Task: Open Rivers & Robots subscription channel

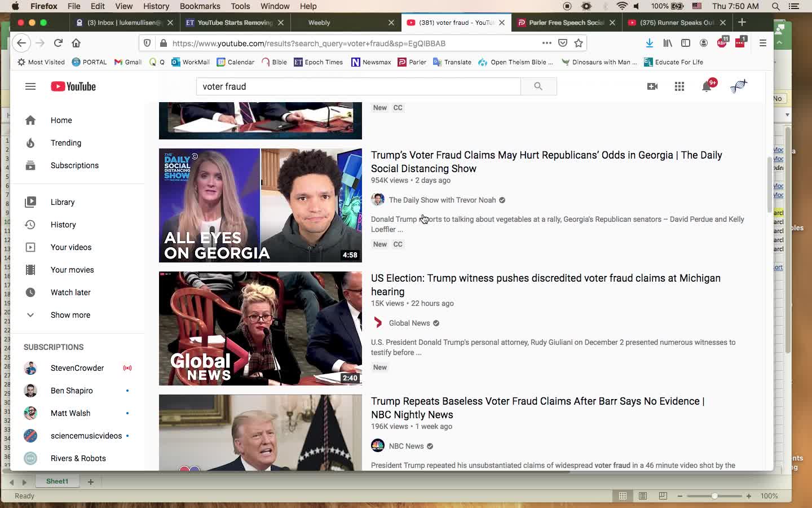Action: pyautogui.click(x=79, y=458)
